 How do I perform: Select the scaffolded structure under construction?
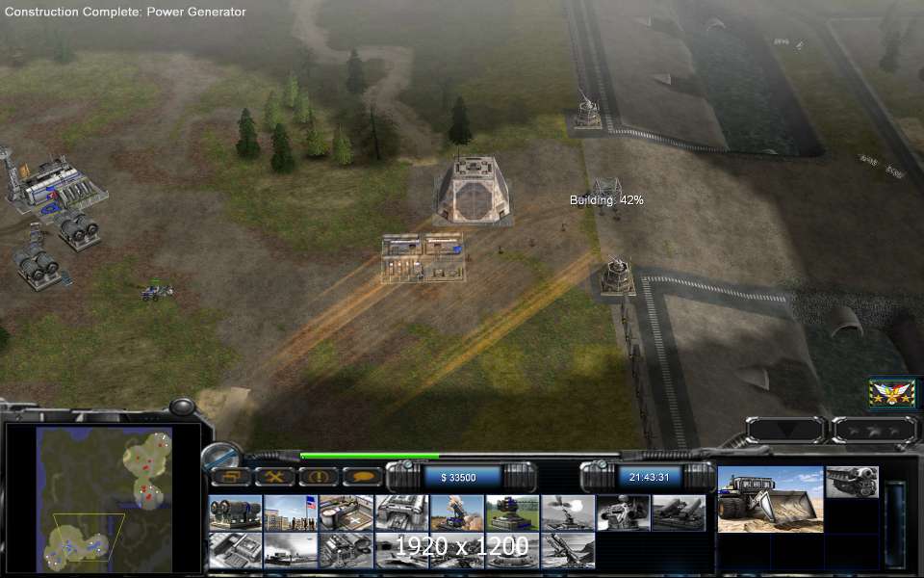423,258
